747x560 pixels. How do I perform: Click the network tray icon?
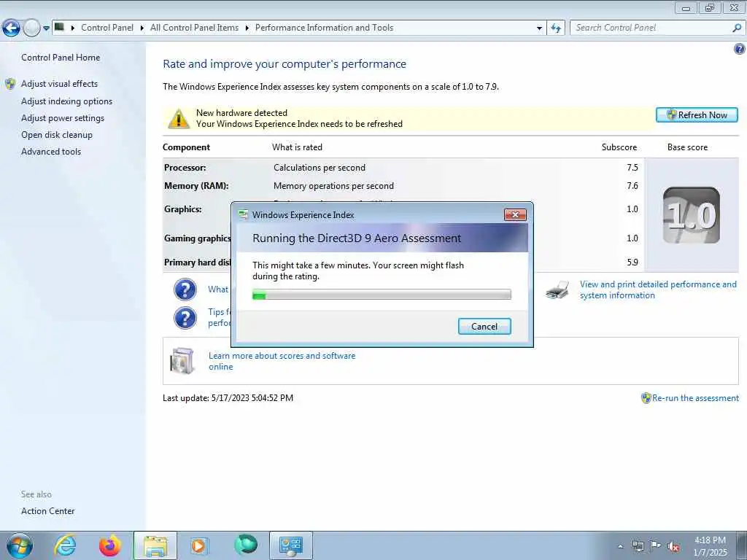coord(638,546)
